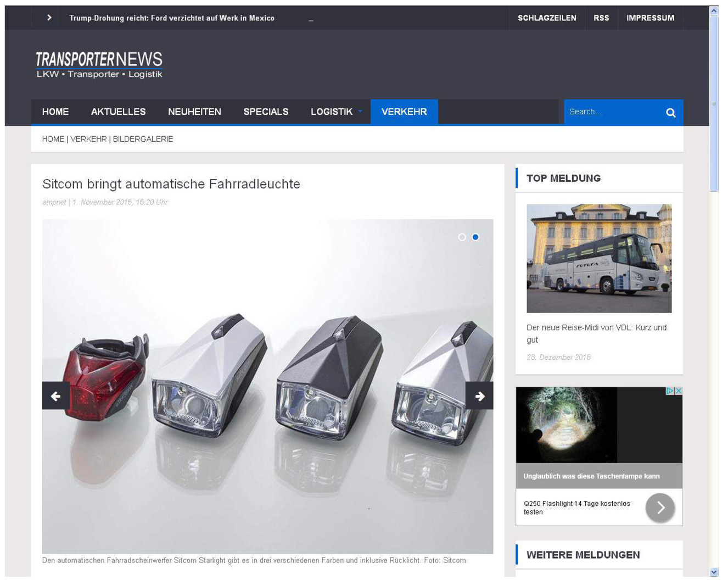
Task: Click the '28. Dezember 2016' date
Action: point(558,357)
